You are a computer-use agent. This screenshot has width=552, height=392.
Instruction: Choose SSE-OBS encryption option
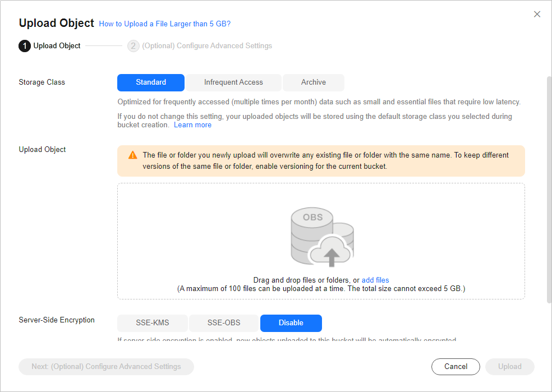click(x=224, y=323)
